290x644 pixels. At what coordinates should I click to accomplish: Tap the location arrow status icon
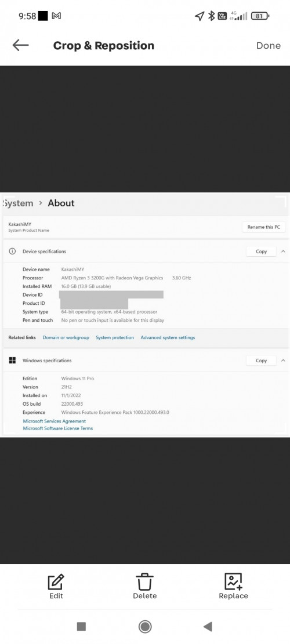[x=199, y=16]
